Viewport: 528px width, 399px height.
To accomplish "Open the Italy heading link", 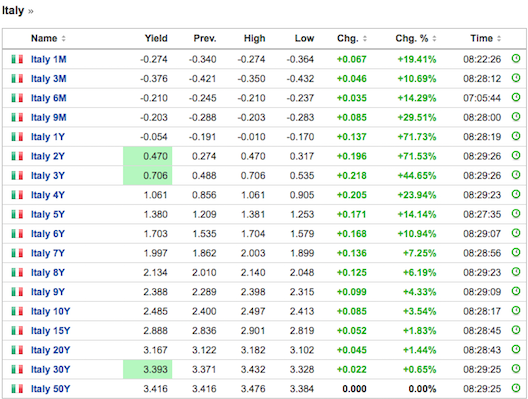I will tap(13, 10).
